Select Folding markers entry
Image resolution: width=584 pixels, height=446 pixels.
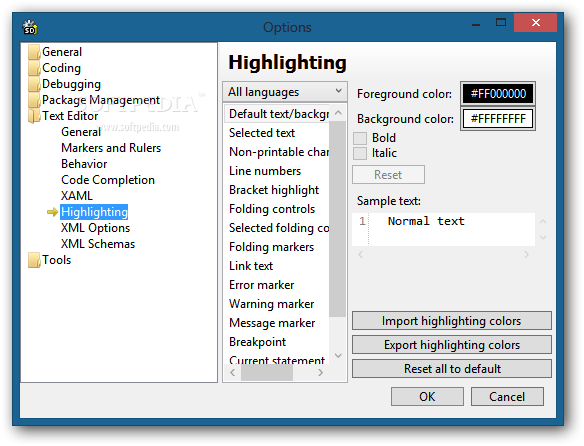[277, 247]
